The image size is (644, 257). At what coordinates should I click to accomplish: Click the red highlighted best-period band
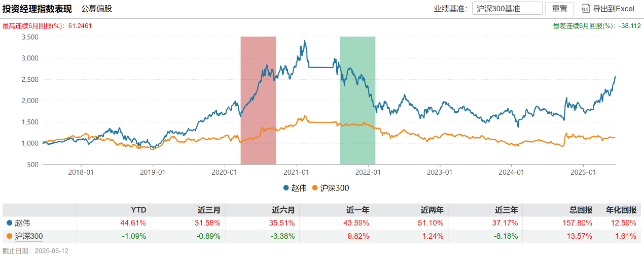click(258, 101)
